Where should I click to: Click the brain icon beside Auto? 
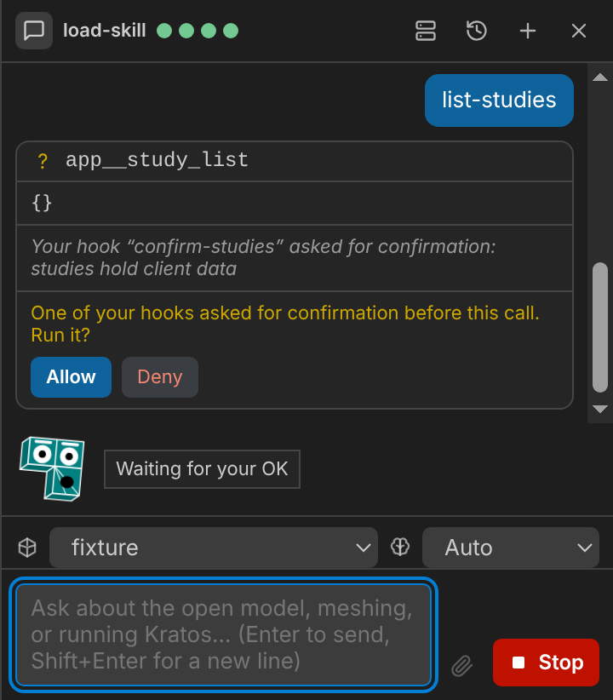tap(400, 547)
